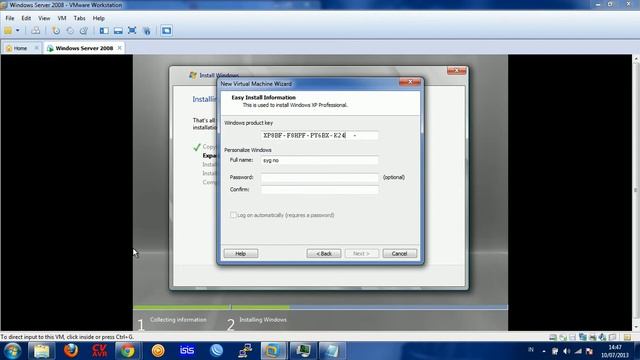640x360 pixels.
Task: Open the blue round app taskbar icon
Action: [216, 351]
